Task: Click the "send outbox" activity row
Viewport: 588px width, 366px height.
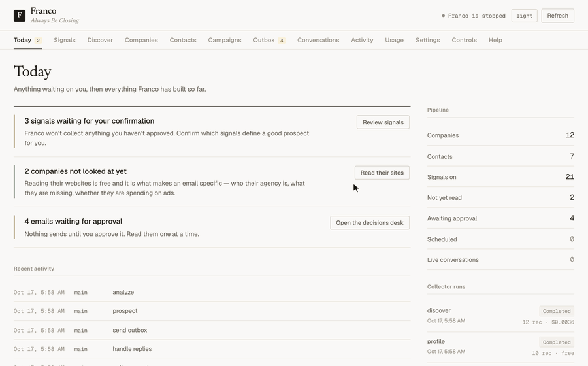Action: click(212, 330)
